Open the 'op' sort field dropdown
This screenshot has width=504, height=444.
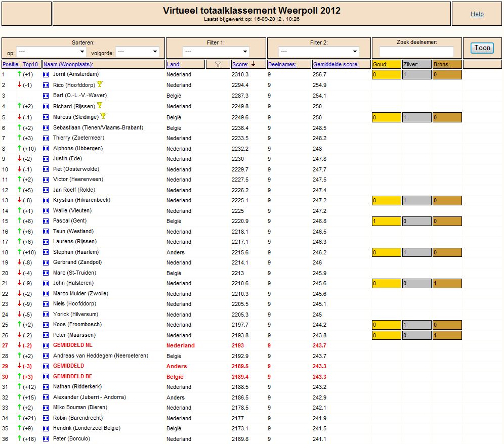pos(51,52)
